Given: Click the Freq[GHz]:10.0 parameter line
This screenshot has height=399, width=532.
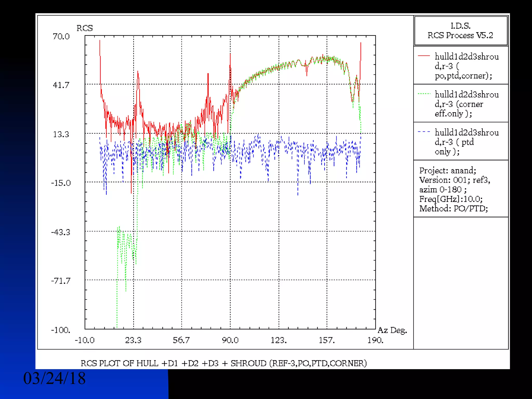Looking at the screenshot, I should 451,199.
